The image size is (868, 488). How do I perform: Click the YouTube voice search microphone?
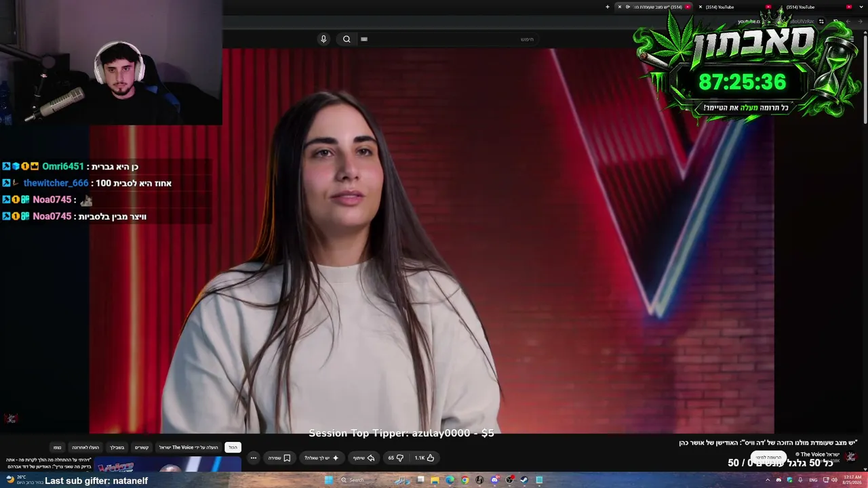pos(323,39)
